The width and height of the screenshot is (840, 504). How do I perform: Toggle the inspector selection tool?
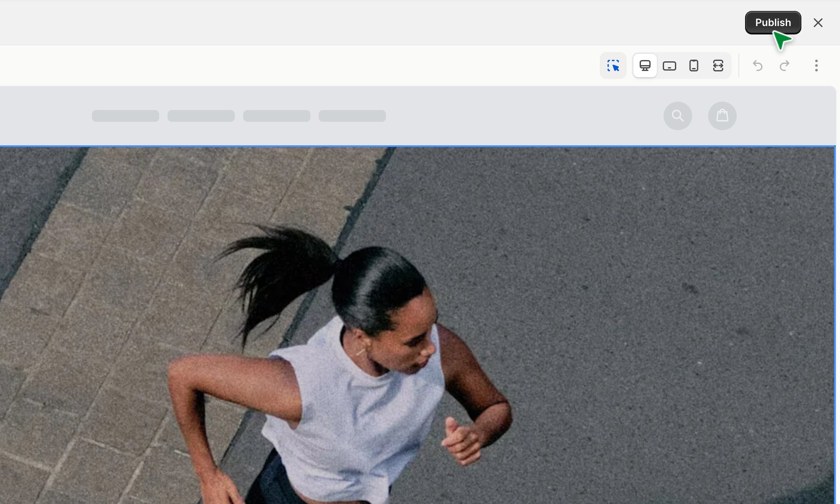pos(613,66)
